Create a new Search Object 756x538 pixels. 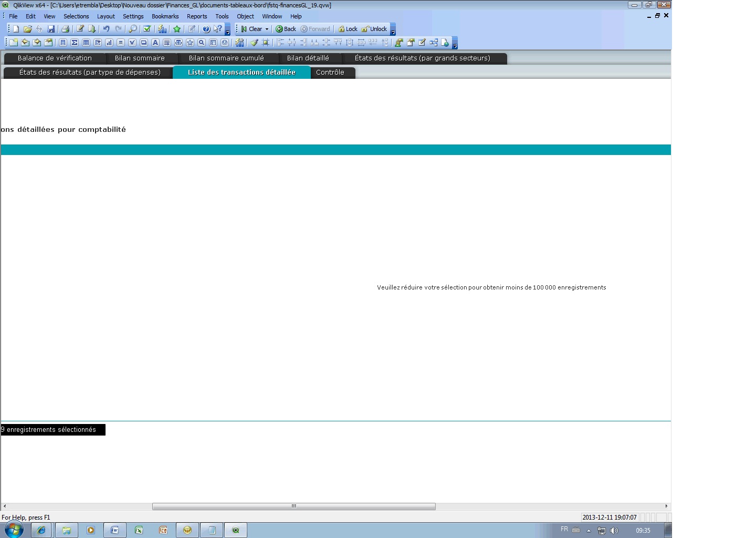tap(202, 43)
